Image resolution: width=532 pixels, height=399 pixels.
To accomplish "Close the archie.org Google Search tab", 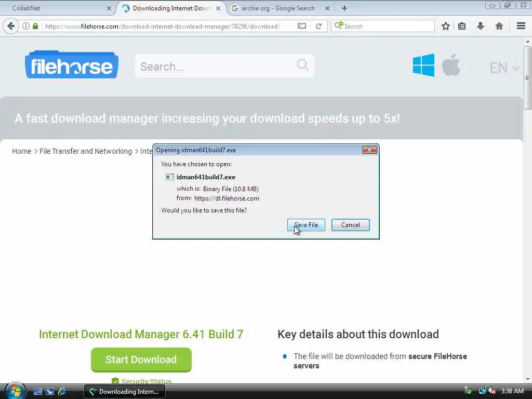I will coord(327,8).
